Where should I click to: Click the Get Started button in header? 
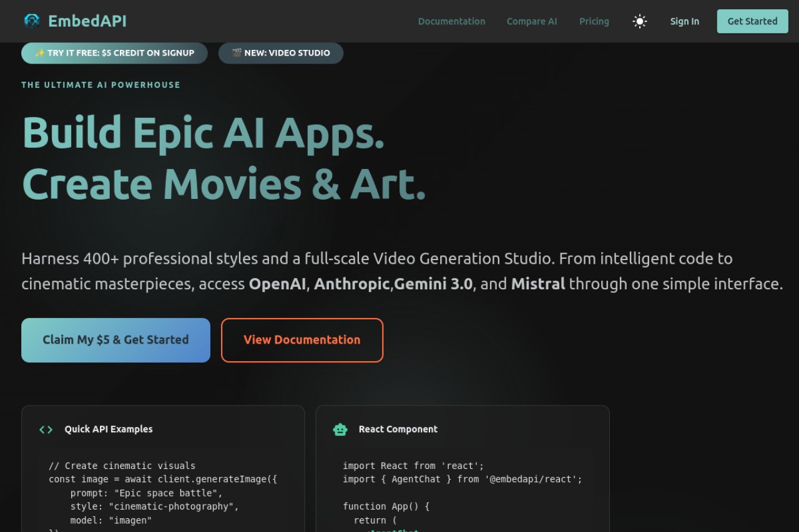pyautogui.click(x=753, y=21)
